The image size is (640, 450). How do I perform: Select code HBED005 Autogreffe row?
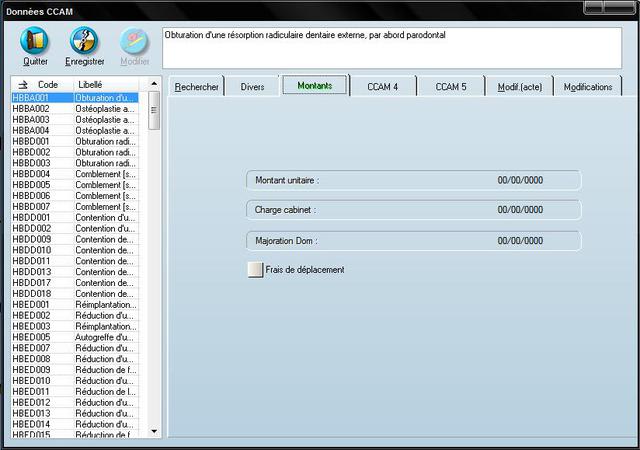tap(75, 337)
